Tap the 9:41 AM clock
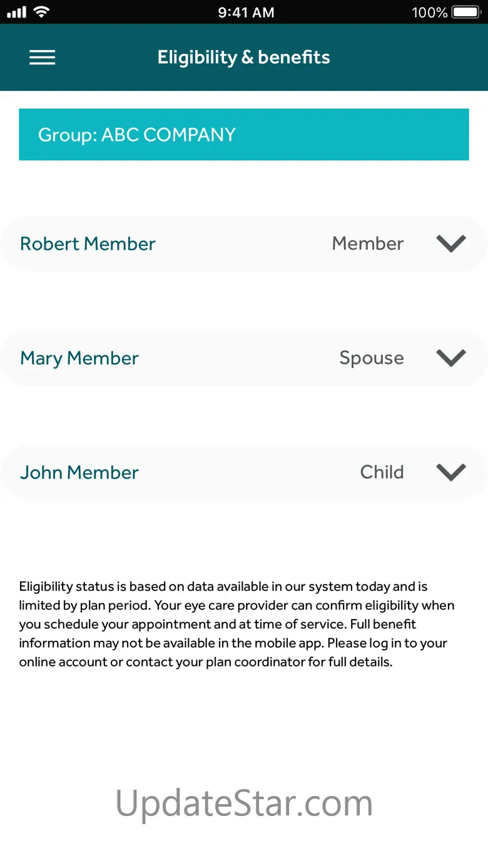 tap(246, 12)
